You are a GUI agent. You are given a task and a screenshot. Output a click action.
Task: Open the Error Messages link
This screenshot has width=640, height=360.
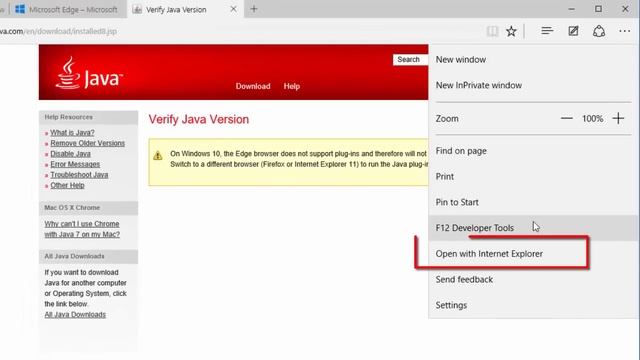(x=75, y=164)
